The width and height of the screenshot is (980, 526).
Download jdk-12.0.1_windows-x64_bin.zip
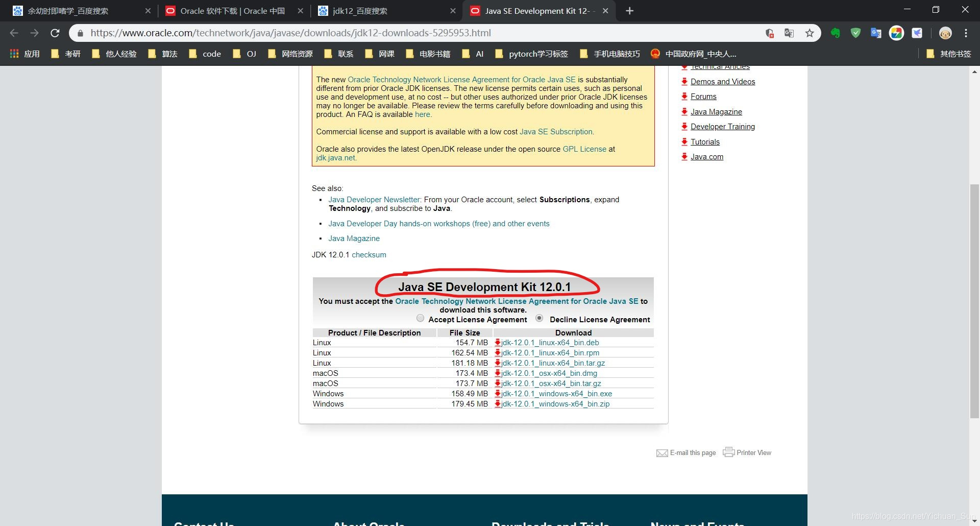coord(555,404)
